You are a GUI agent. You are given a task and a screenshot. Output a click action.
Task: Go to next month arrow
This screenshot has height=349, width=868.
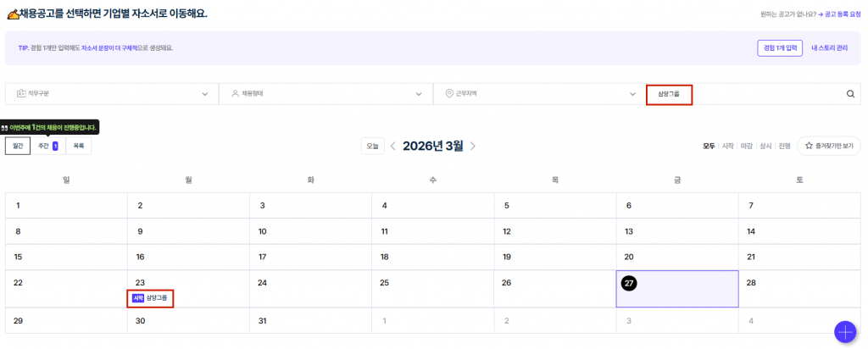coord(473,146)
